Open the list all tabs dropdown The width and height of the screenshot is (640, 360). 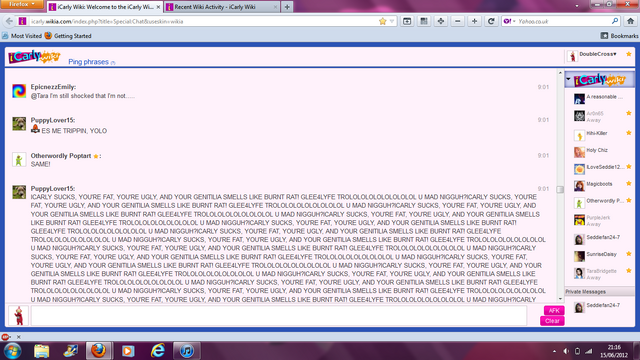[x=577, y=6]
